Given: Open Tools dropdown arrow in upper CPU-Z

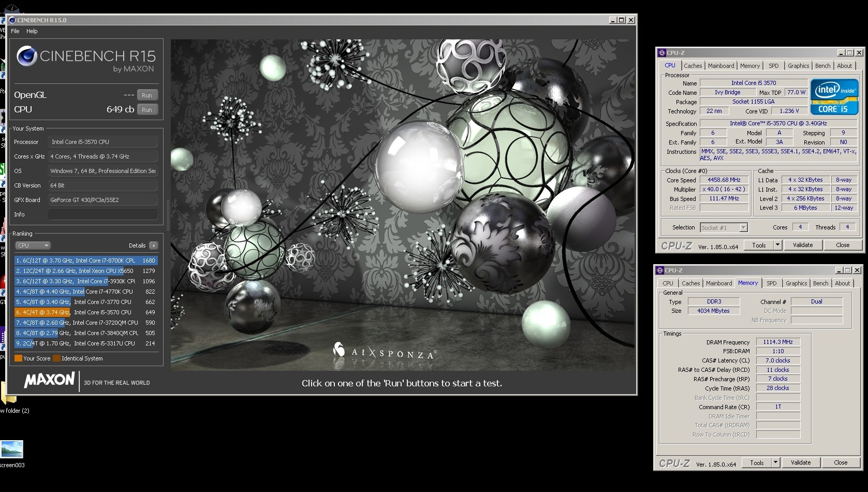Looking at the screenshot, I should click(x=777, y=245).
